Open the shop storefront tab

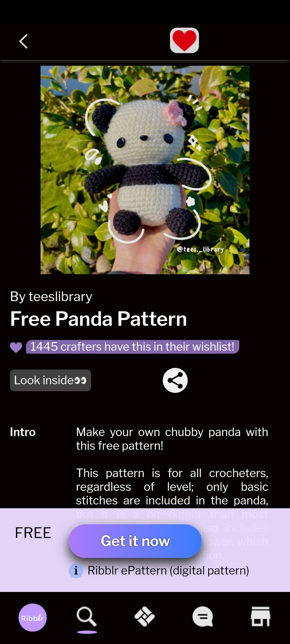click(260, 617)
